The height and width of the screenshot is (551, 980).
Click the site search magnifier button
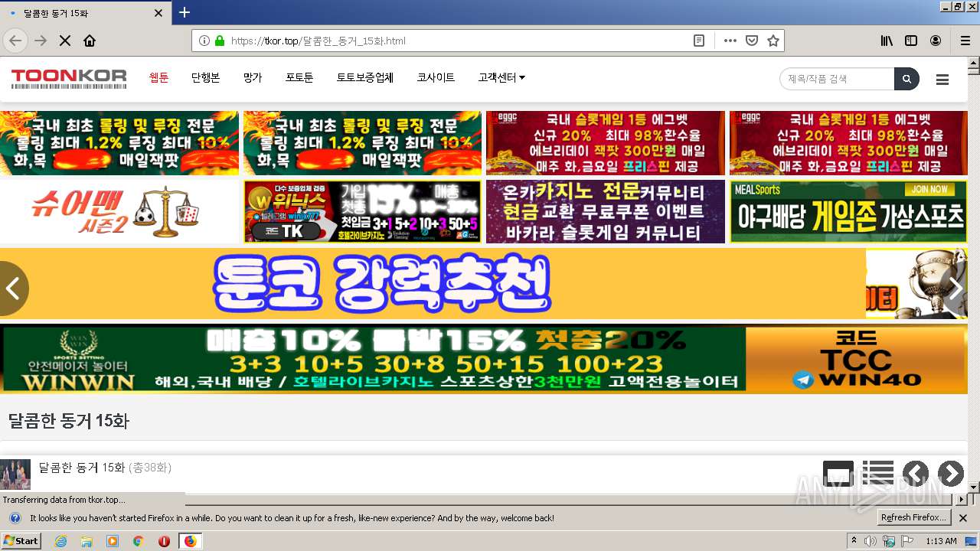pos(906,78)
